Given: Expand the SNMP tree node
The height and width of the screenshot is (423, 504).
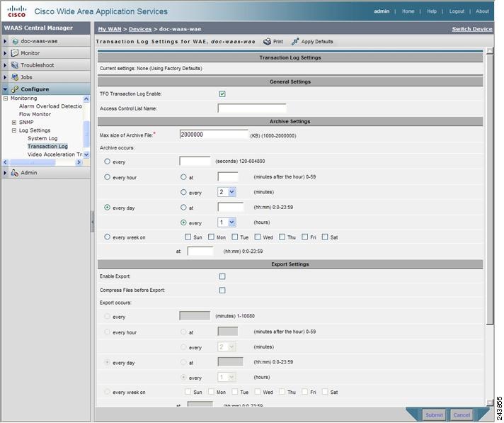Looking at the screenshot, I should coord(14,123).
